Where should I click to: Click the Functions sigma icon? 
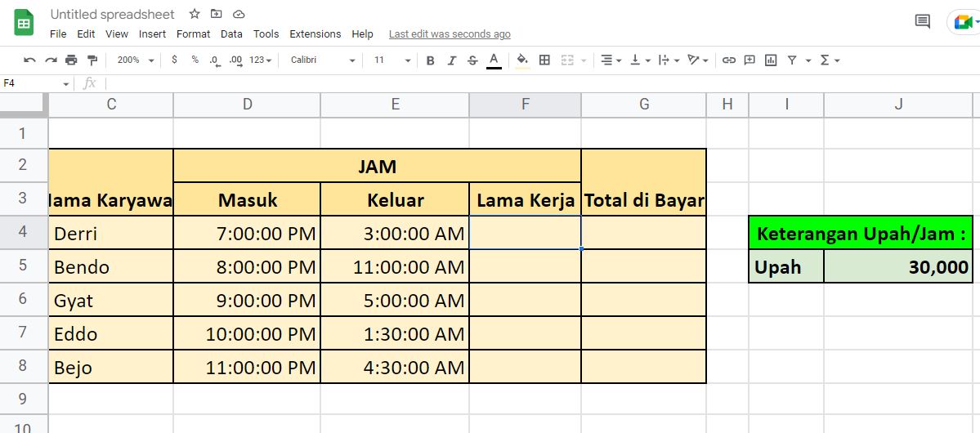click(825, 60)
